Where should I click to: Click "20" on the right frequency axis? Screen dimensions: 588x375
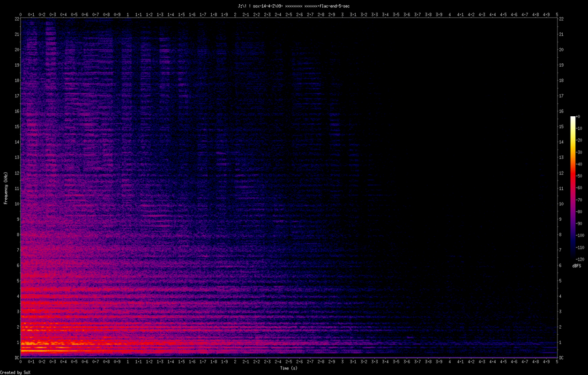pos(561,49)
